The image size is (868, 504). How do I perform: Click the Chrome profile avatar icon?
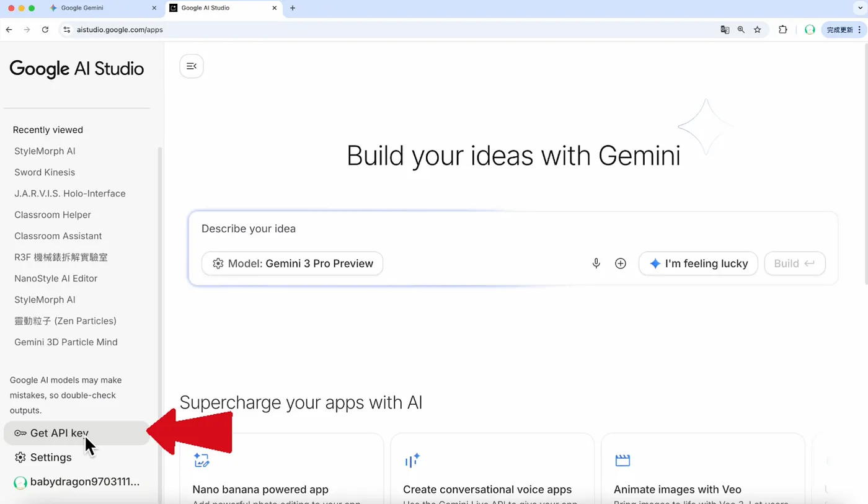pyautogui.click(x=810, y=29)
